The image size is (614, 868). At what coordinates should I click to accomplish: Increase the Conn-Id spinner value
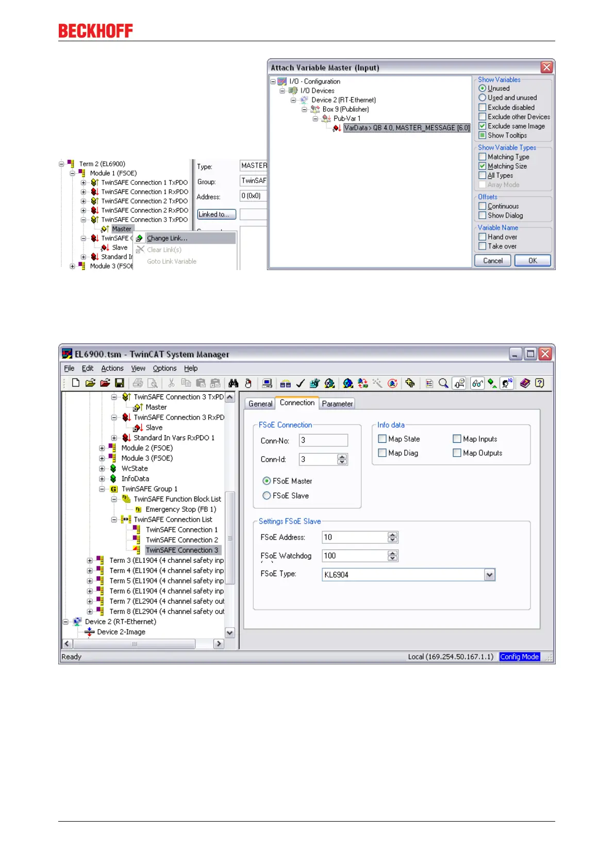[x=342, y=457]
